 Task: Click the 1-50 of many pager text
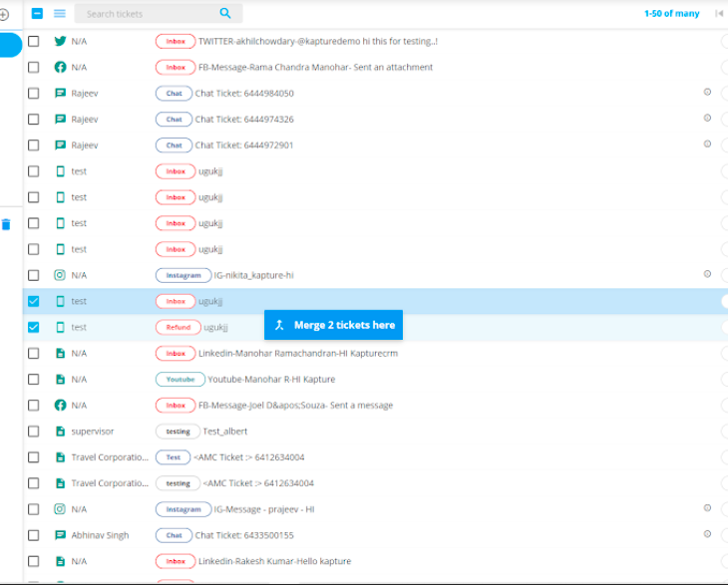(x=671, y=13)
